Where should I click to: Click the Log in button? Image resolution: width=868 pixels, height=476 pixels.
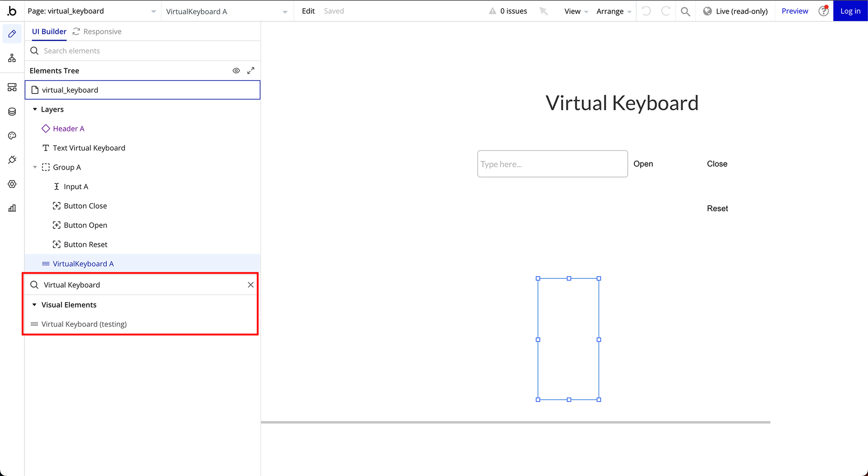pos(850,11)
